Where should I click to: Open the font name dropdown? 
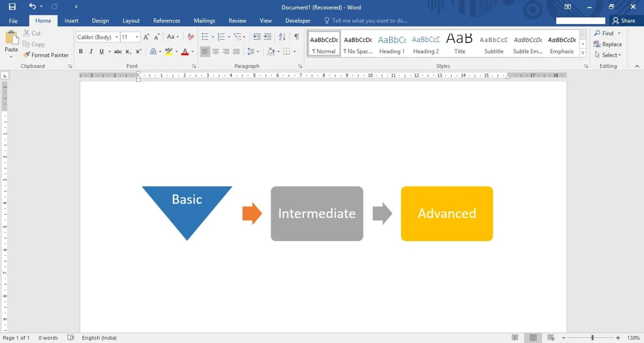coord(117,37)
